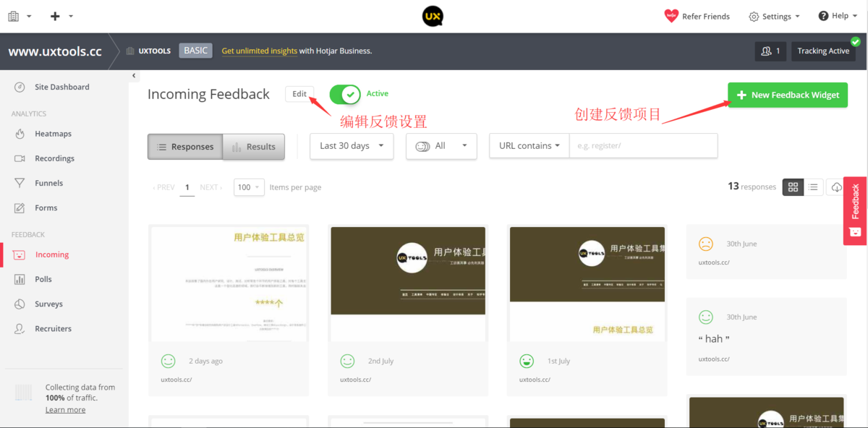Open Surveys in sidebar
This screenshot has width=868, height=428.
pos(48,304)
